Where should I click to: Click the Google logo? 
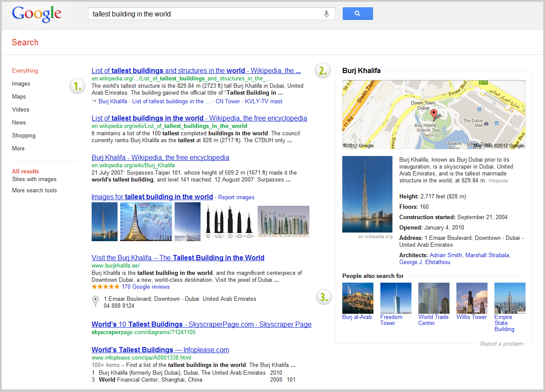coord(37,14)
